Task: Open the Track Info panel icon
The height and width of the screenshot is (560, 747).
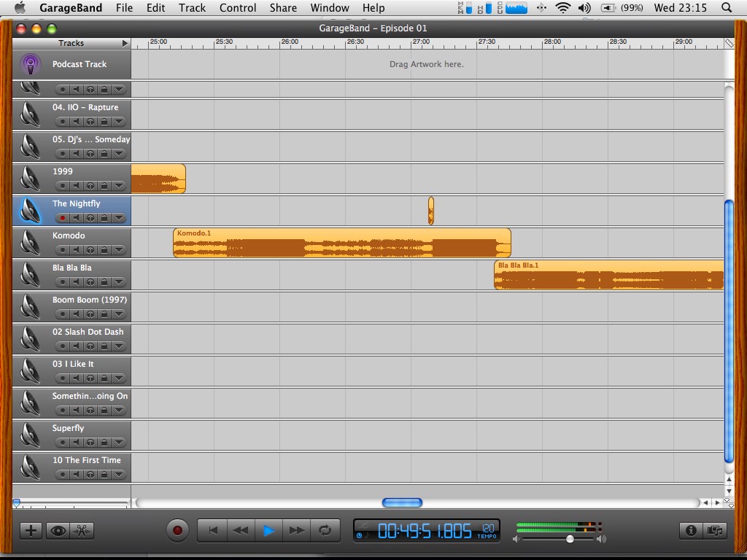Action: coord(692,531)
